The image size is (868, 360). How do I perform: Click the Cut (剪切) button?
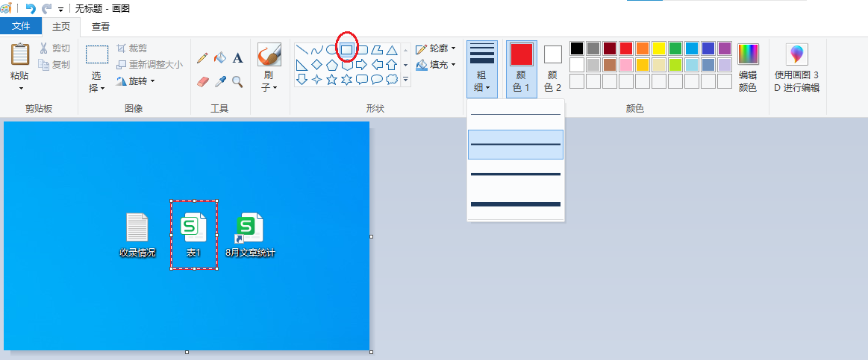pyautogui.click(x=54, y=48)
